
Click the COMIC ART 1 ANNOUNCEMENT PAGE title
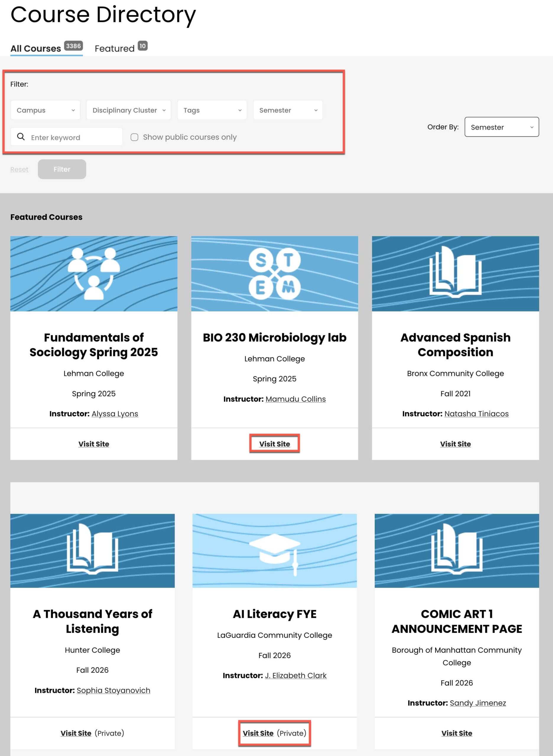[x=457, y=622]
